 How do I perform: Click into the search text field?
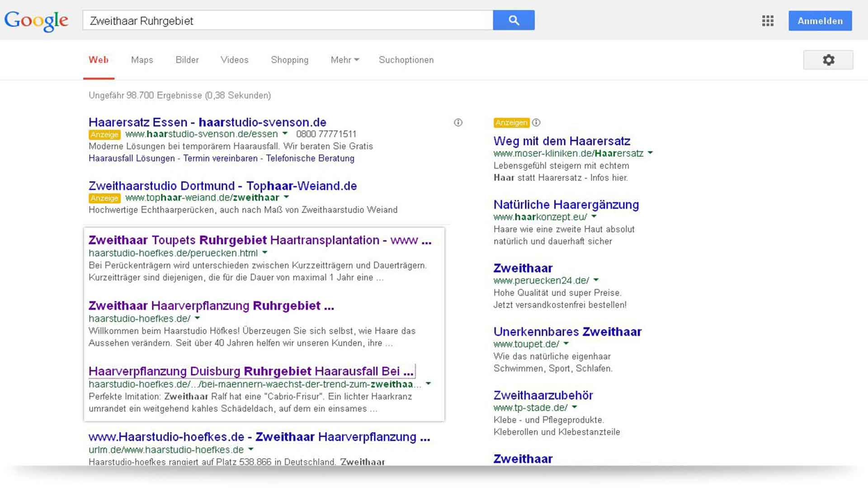(x=288, y=21)
